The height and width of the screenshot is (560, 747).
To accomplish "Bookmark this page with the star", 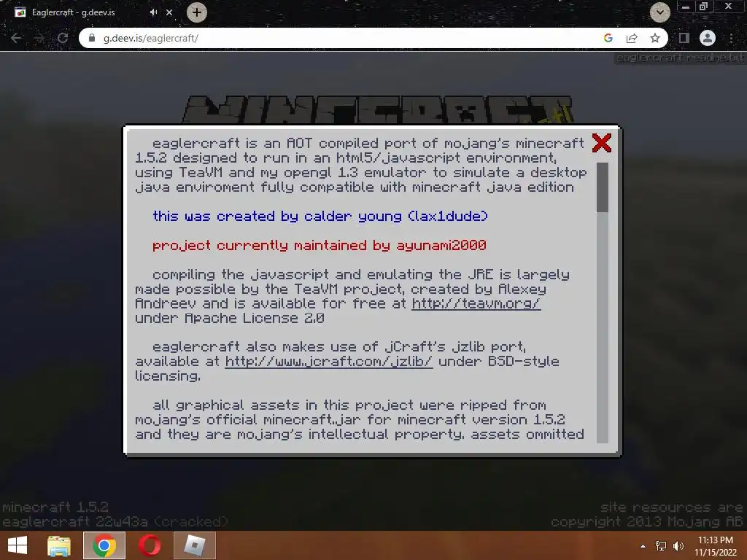I will coord(655,38).
